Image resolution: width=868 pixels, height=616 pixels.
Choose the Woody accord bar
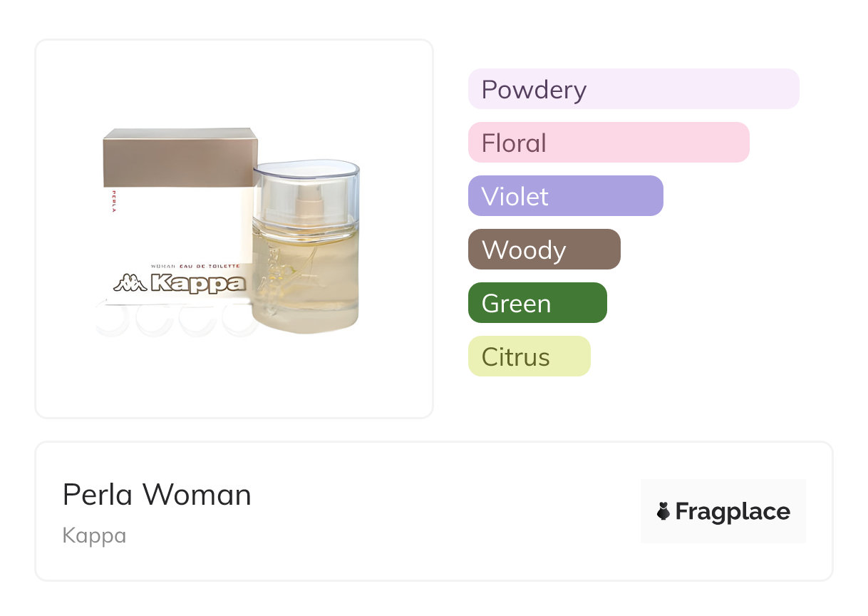tap(544, 250)
